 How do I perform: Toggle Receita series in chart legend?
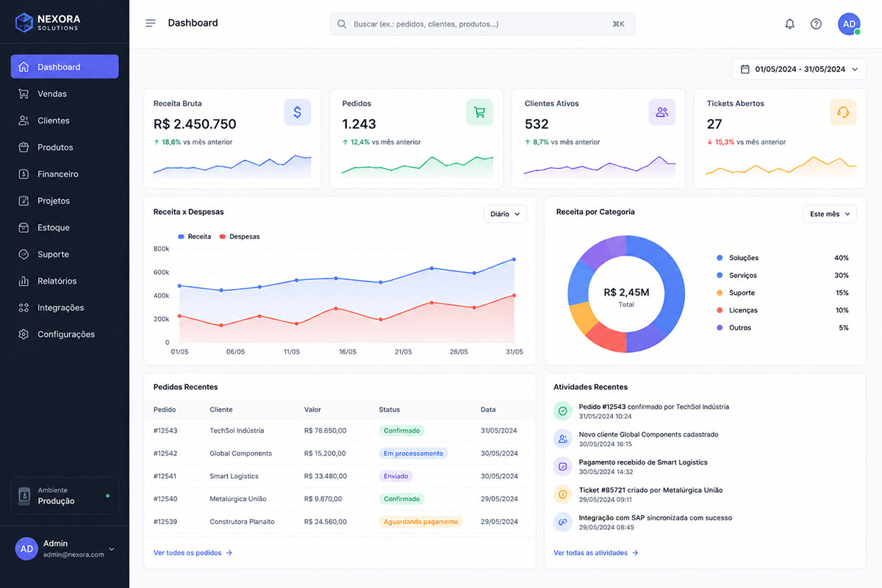(x=195, y=237)
